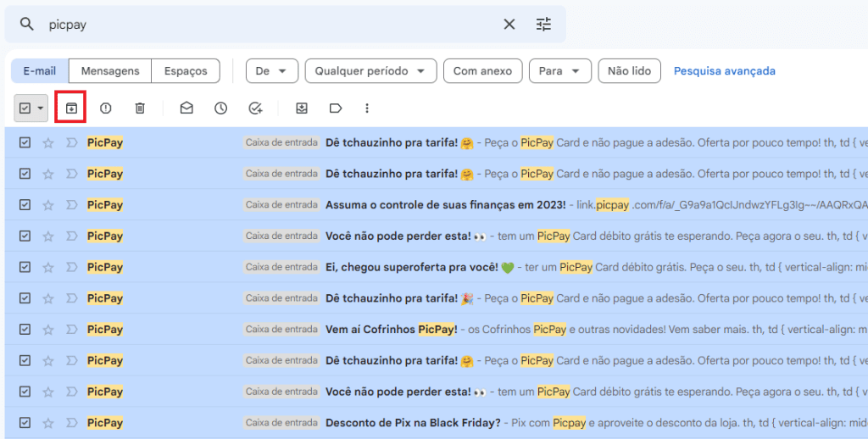Open search options sliders icon
This screenshot has height=439, width=868.
point(543,25)
